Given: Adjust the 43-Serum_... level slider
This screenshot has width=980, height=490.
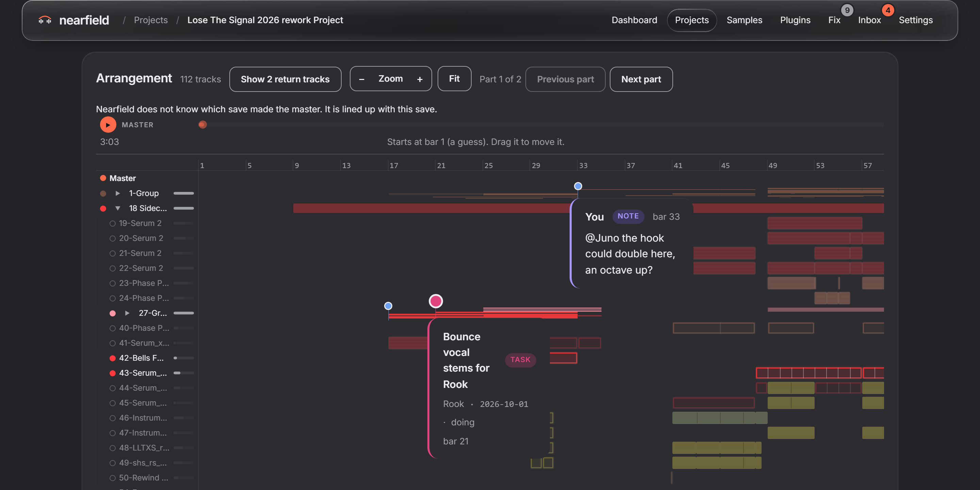Looking at the screenshot, I should point(184,373).
